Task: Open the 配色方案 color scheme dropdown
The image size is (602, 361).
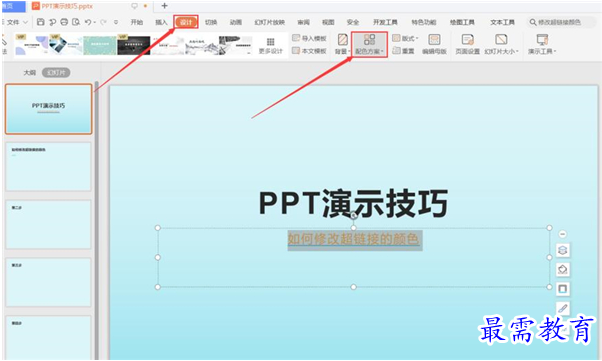Action: coord(369,45)
